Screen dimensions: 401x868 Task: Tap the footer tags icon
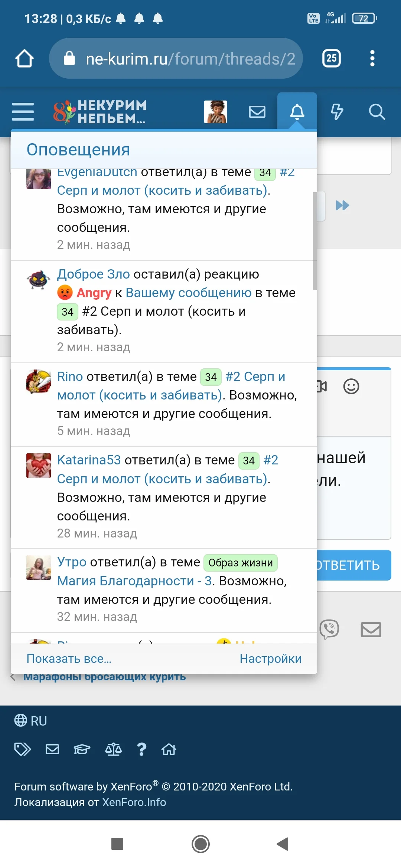(x=22, y=749)
